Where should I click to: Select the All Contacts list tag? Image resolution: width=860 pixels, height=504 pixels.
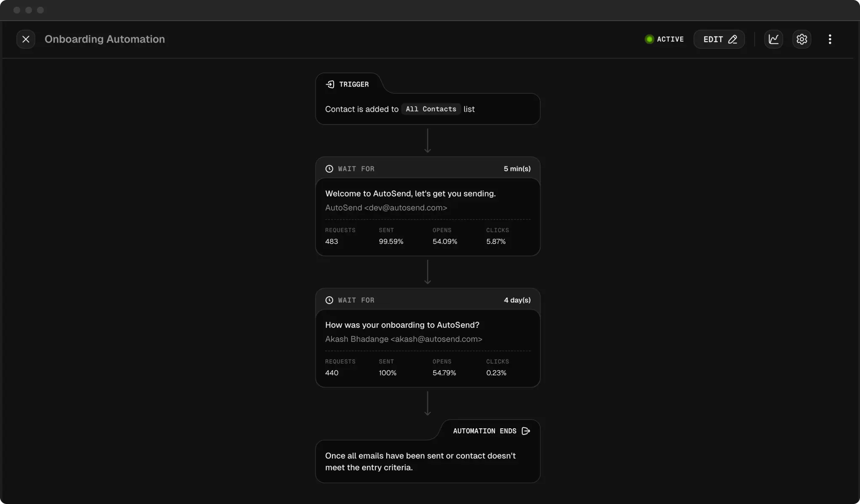(x=430, y=109)
